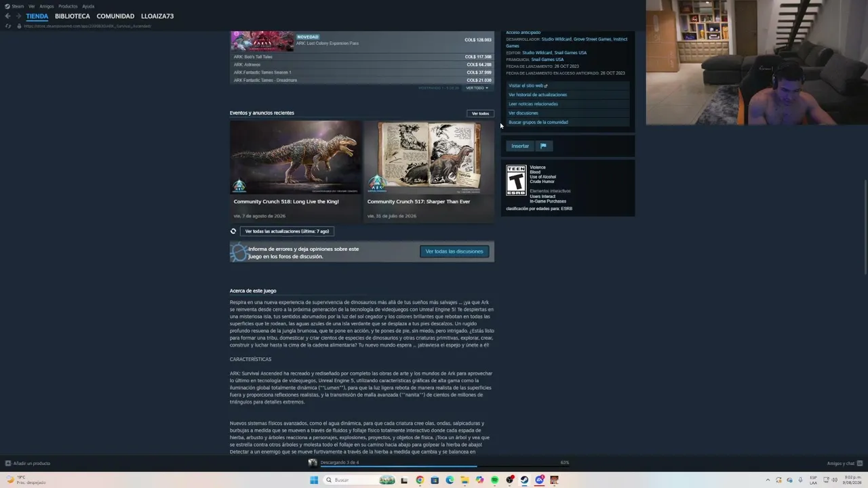Click 'Añadir un producto' label
Image resolution: width=868 pixels, height=488 pixels.
point(32,464)
